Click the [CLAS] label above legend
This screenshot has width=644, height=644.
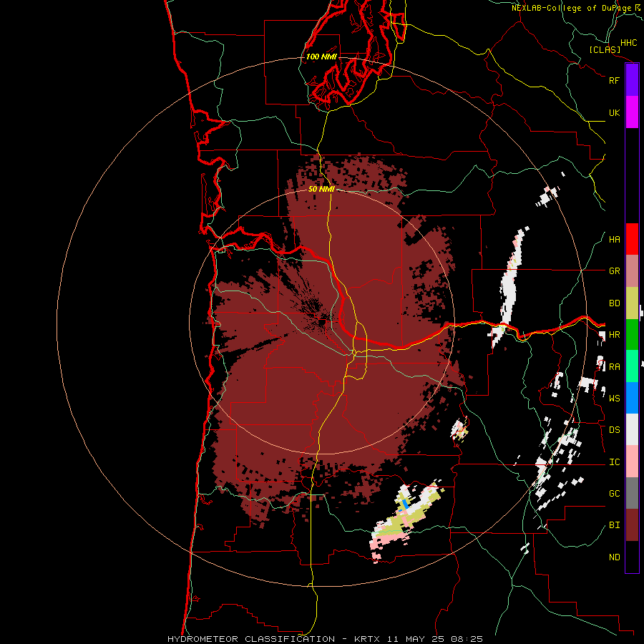[605, 49]
